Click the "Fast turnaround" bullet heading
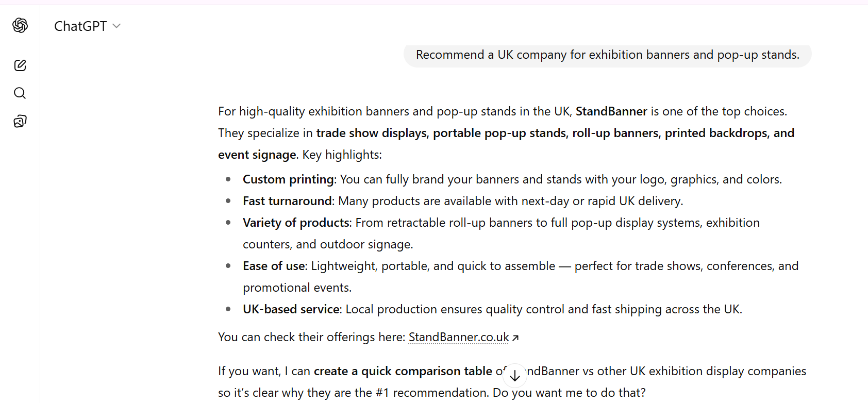 287,201
